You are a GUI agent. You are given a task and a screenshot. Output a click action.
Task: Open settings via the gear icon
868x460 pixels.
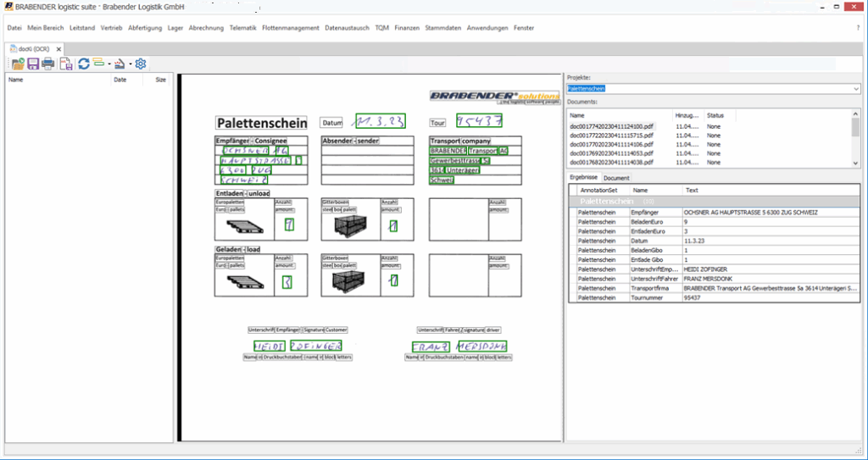[141, 64]
